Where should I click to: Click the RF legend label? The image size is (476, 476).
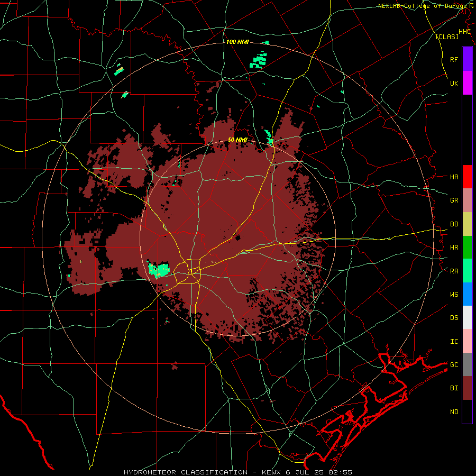[x=454, y=59]
